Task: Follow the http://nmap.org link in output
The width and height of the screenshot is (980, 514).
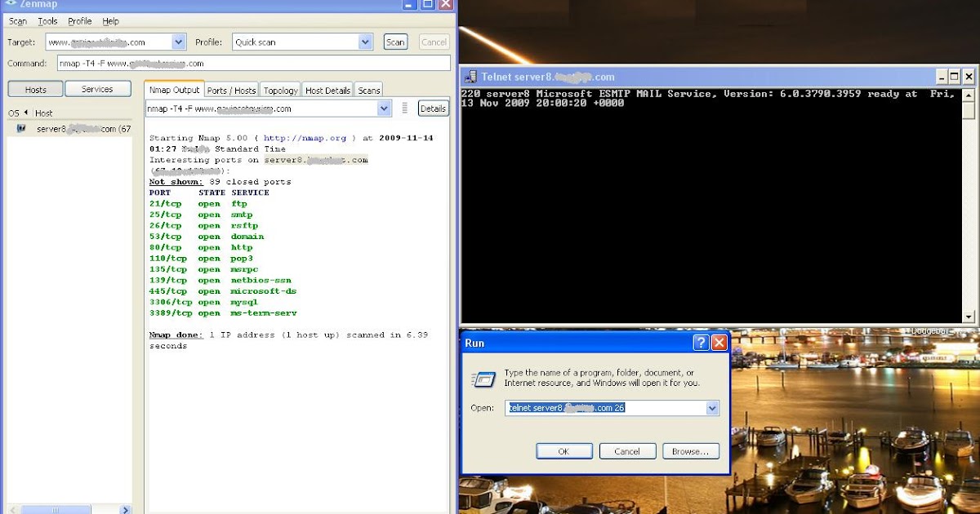Action: (x=305, y=138)
